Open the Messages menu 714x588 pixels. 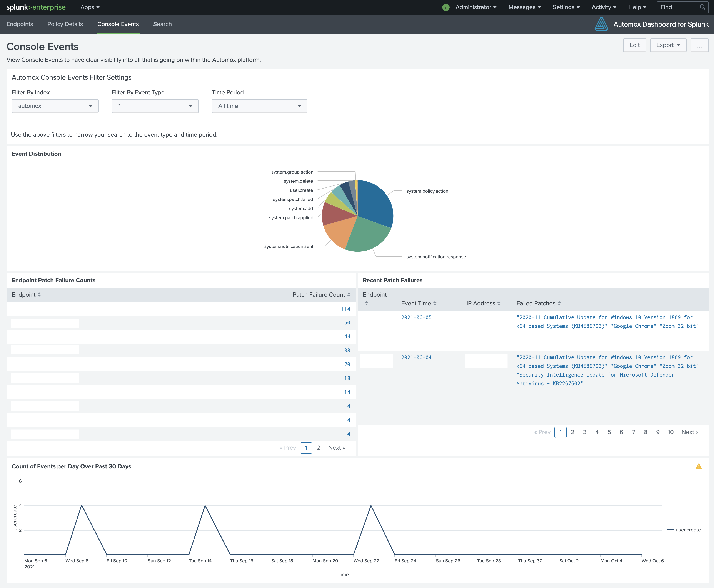pyautogui.click(x=524, y=7)
